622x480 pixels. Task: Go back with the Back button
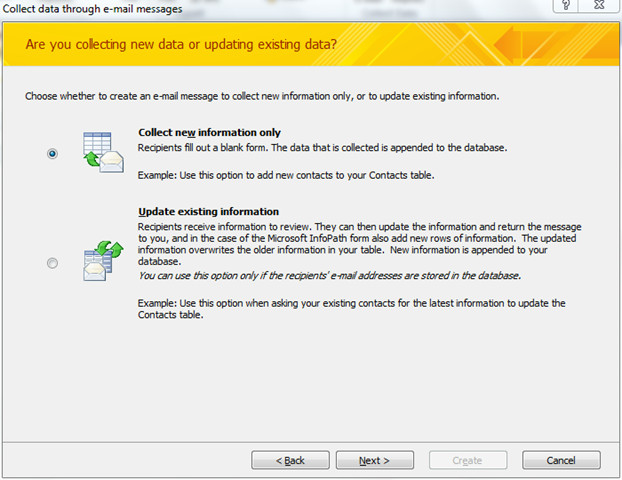tap(291, 460)
